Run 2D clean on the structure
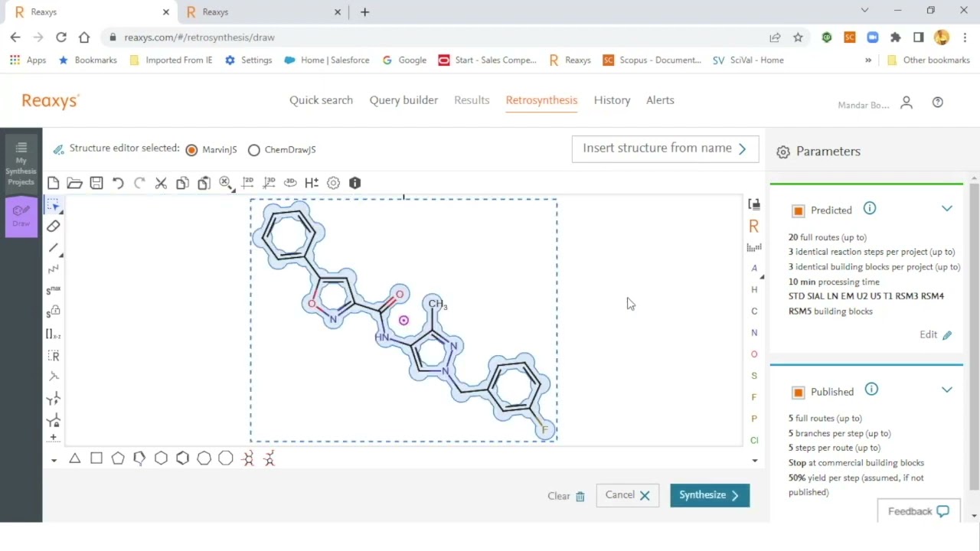The height and width of the screenshot is (551, 980). pos(247,183)
